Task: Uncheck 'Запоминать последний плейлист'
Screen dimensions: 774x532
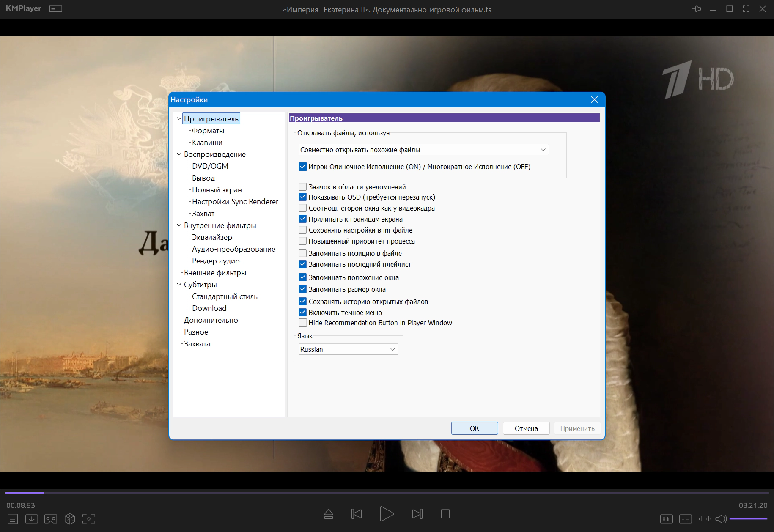Action: click(303, 264)
